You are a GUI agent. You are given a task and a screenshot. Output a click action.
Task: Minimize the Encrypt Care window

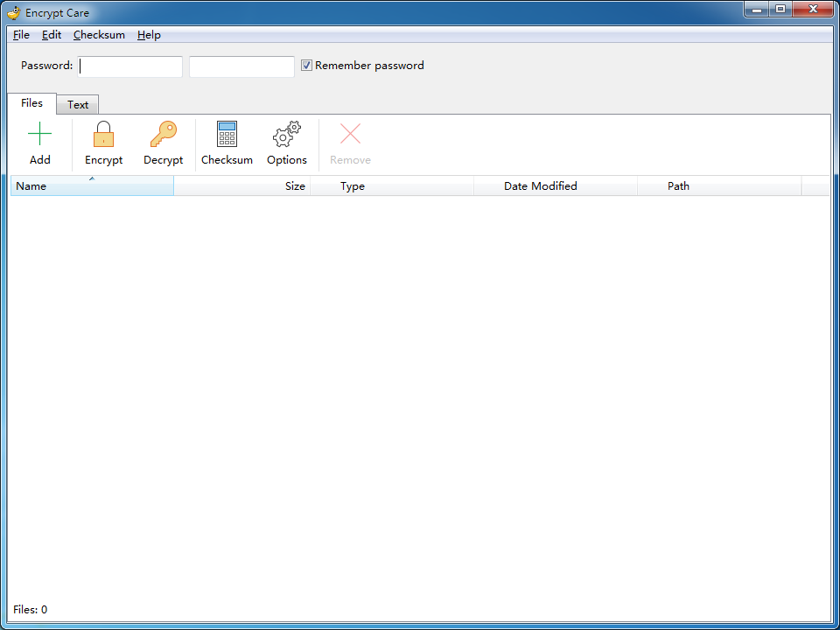(x=757, y=9)
